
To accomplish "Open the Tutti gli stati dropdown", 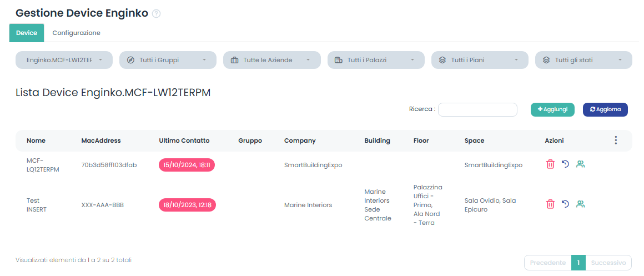I will pyautogui.click(x=583, y=60).
